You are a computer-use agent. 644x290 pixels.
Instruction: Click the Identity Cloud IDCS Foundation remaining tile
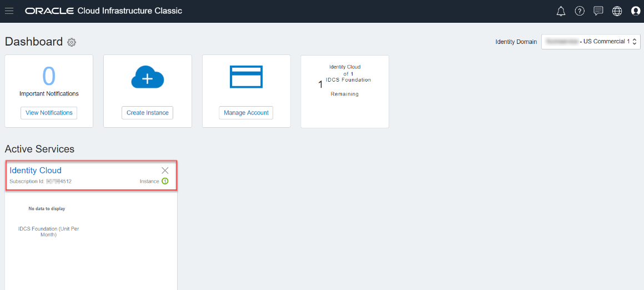pos(345,92)
